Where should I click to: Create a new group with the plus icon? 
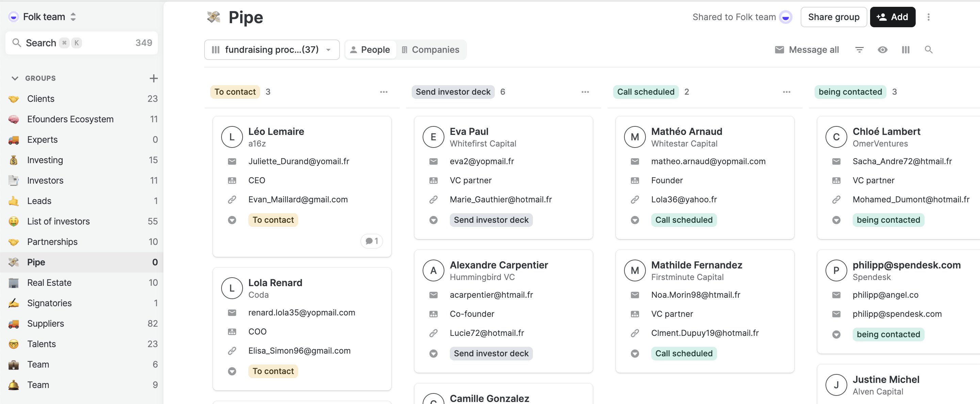coord(153,78)
